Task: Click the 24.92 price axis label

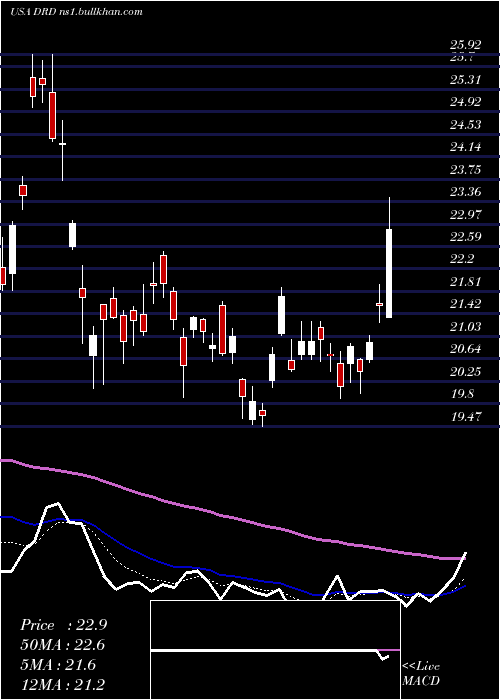Action: (x=466, y=102)
